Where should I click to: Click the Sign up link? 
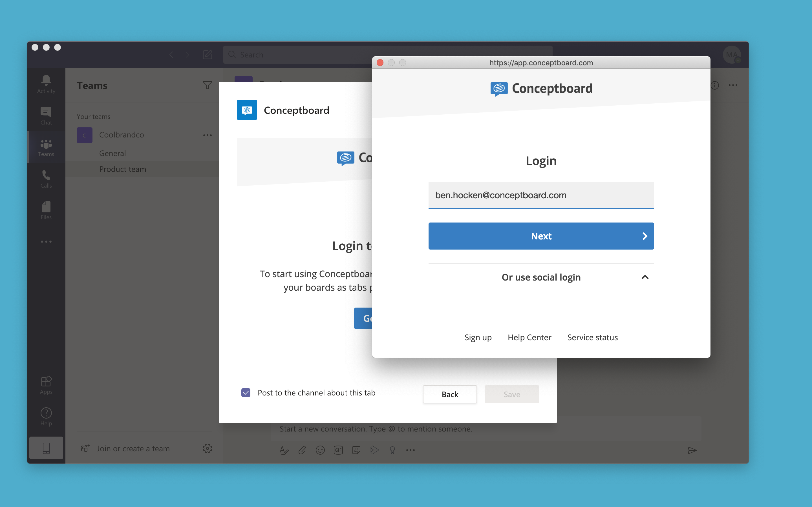click(x=478, y=337)
